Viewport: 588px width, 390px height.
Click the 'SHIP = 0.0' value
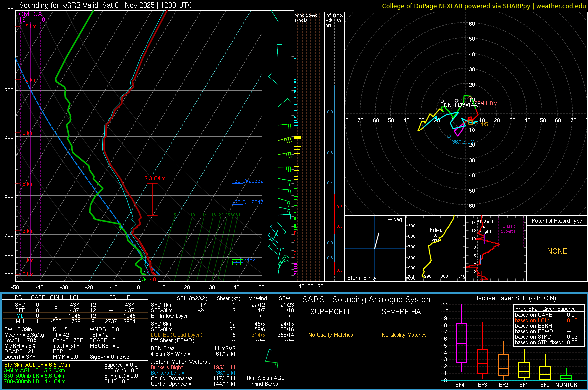(117, 381)
